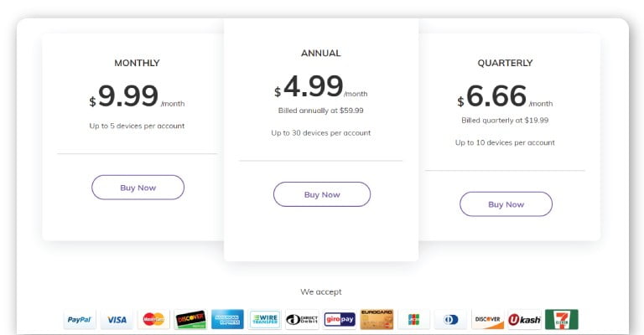Click the PayPal payment icon
The image size is (644, 335).
pyautogui.click(x=80, y=319)
